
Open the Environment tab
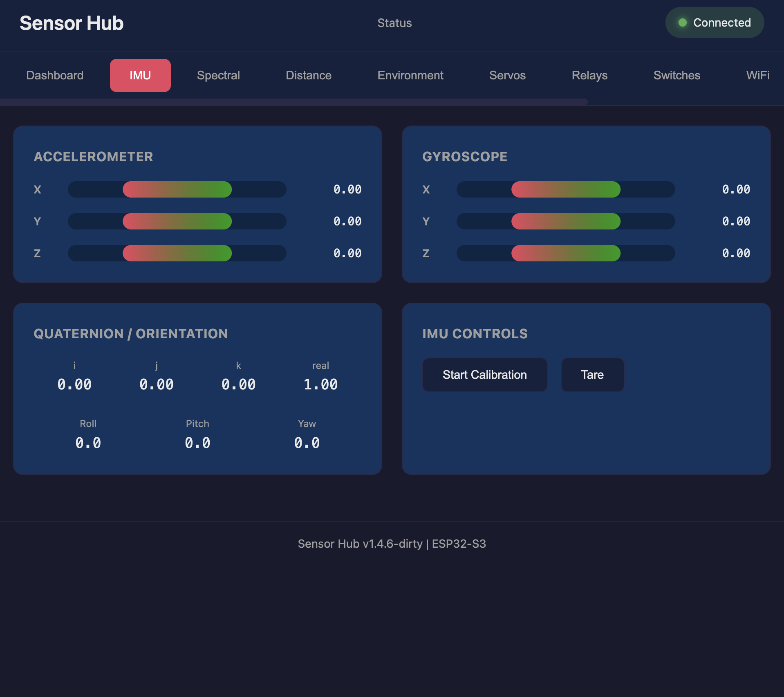pos(410,75)
